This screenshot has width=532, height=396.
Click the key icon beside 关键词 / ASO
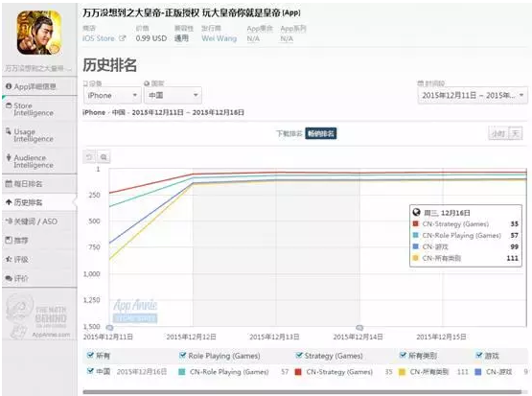click(x=9, y=221)
